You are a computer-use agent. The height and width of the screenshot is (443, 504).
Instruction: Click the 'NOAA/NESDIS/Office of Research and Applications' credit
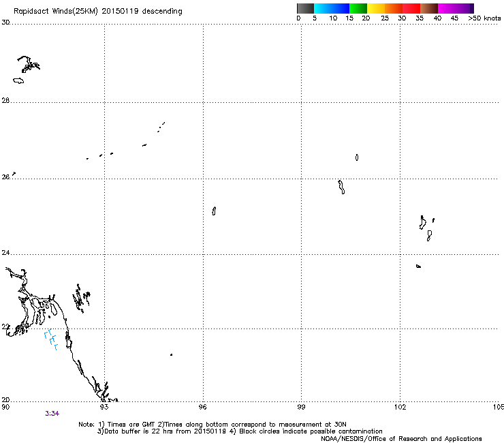pyautogui.click(x=401, y=439)
